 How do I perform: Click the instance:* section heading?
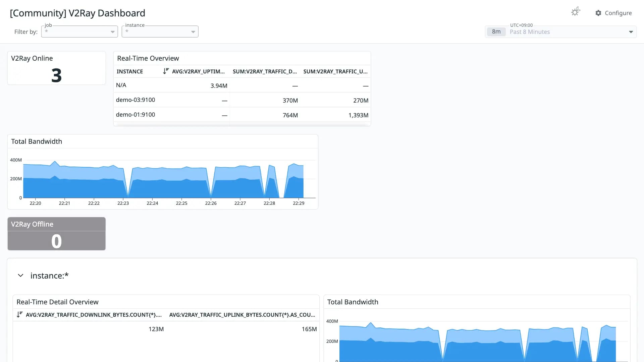49,276
